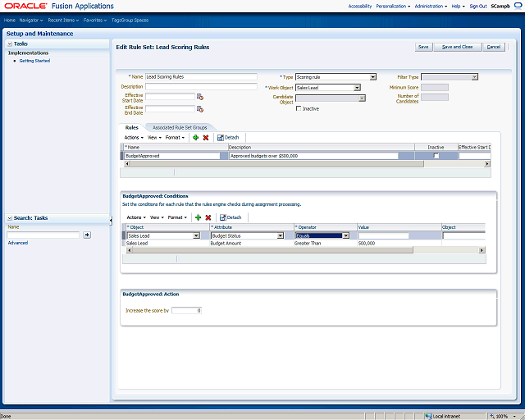Image resolution: width=525 pixels, height=420 pixels.
Task: Cancel editing the rule set
Action: click(494, 47)
